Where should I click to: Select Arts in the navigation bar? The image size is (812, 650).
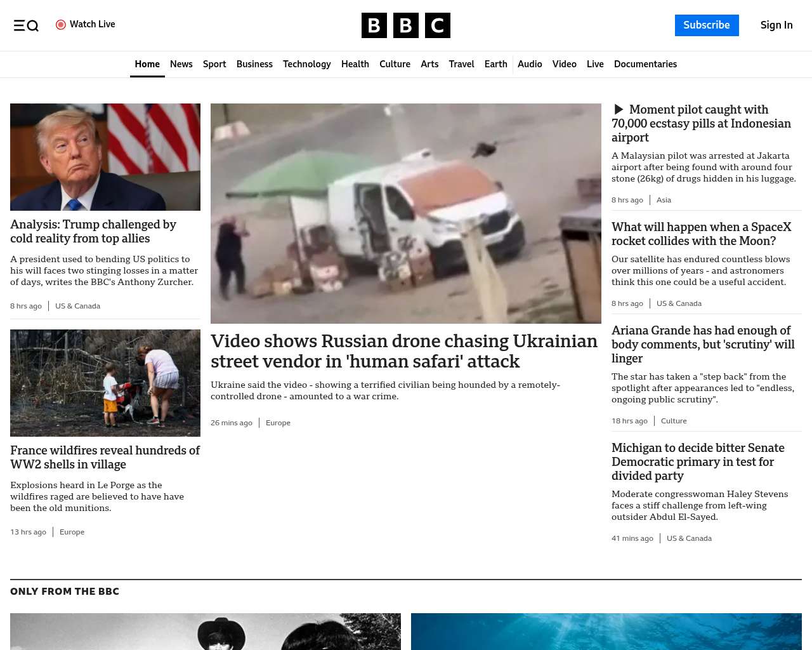pyautogui.click(x=429, y=64)
